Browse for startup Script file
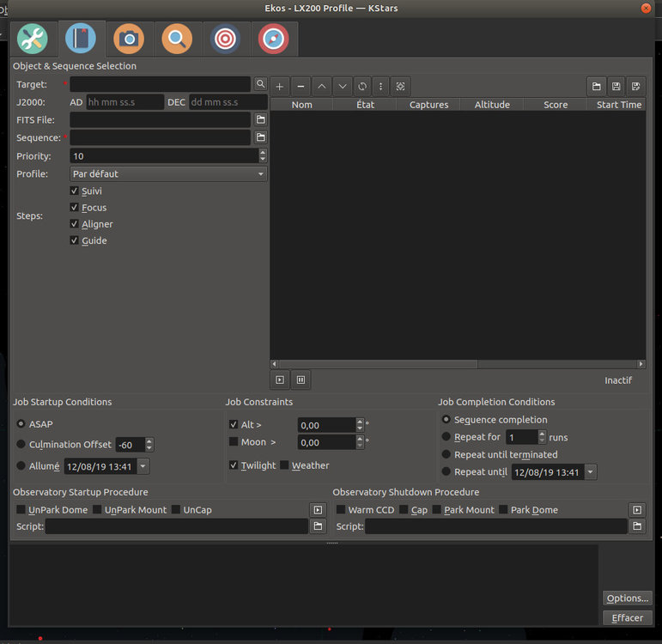Viewport: 662px width, 644px height. pos(318,526)
